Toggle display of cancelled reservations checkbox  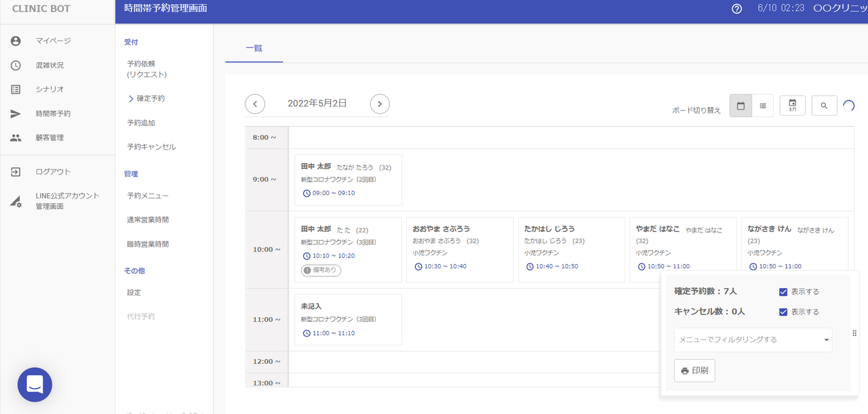pyautogui.click(x=783, y=312)
